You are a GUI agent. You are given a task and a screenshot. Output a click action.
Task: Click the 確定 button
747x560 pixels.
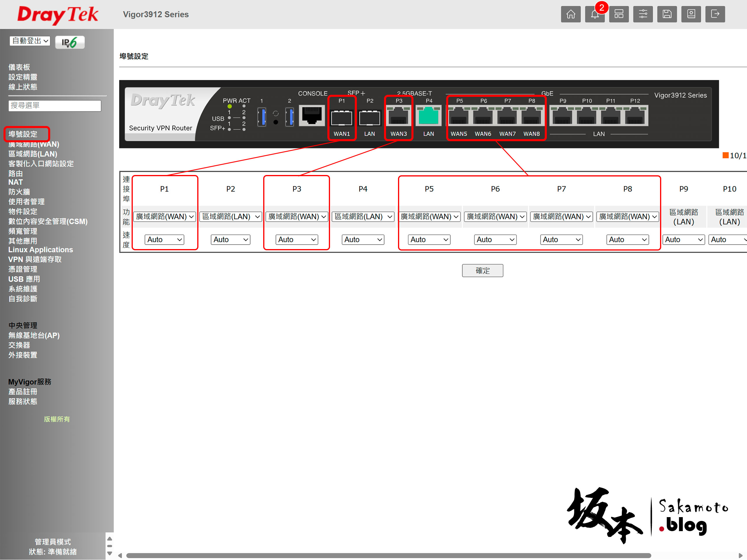(x=482, y=271)
